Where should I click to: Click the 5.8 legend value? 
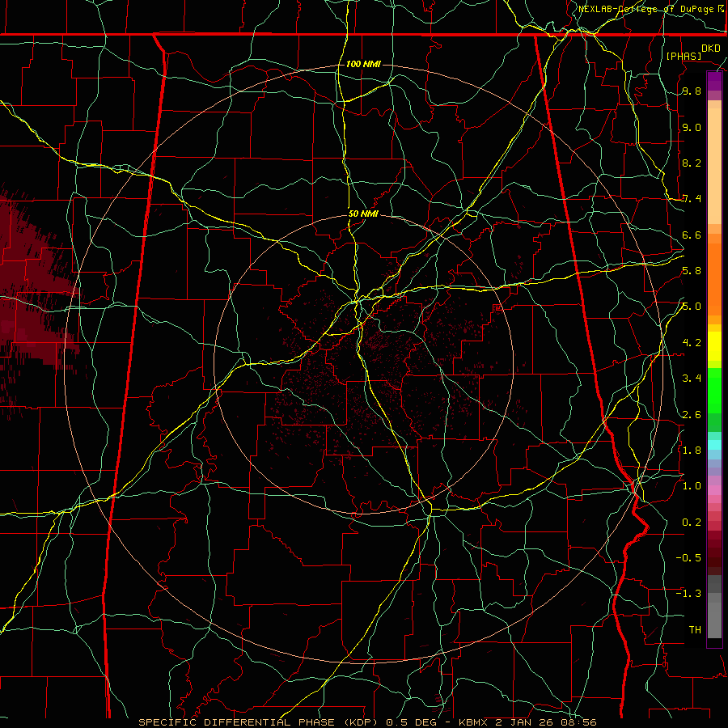(692, 271)
